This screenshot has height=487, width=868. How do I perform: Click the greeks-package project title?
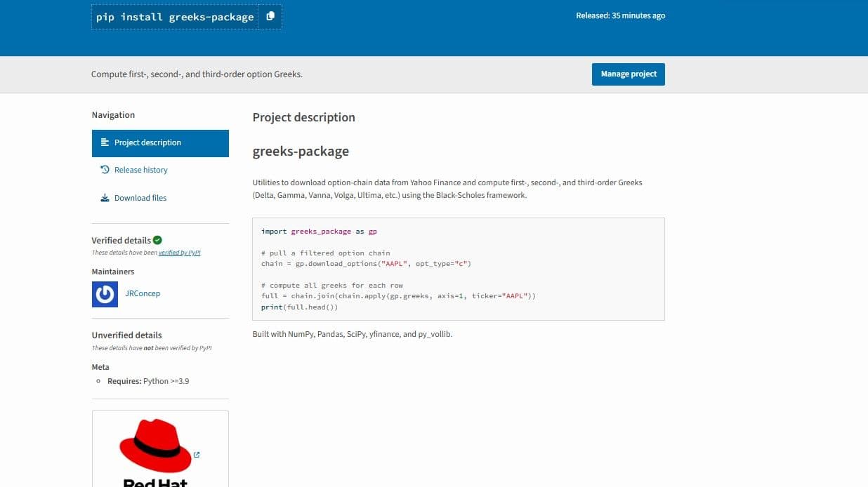click(x=301, y=151)
